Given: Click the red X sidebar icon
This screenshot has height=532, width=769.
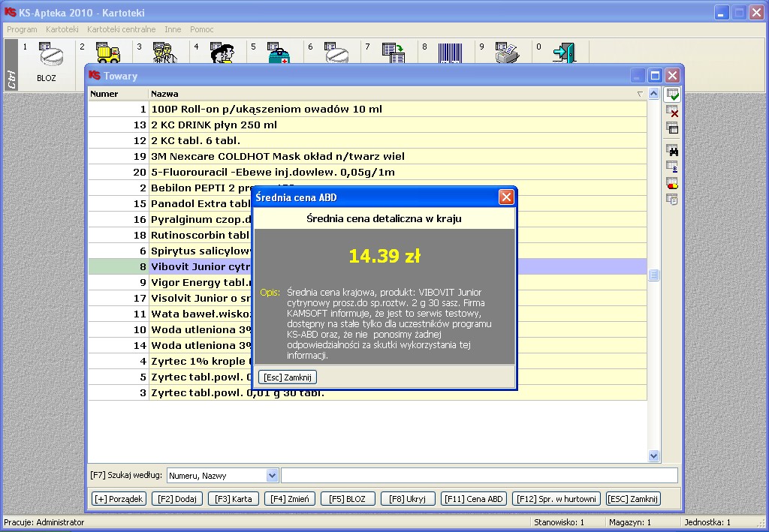Looking at the screenshot, I should (672, 112).
